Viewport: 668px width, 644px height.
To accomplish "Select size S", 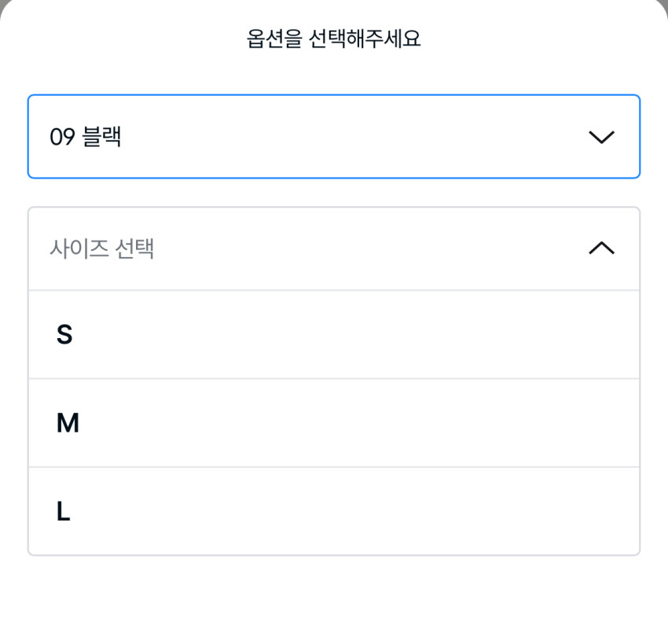I will 334,335.
